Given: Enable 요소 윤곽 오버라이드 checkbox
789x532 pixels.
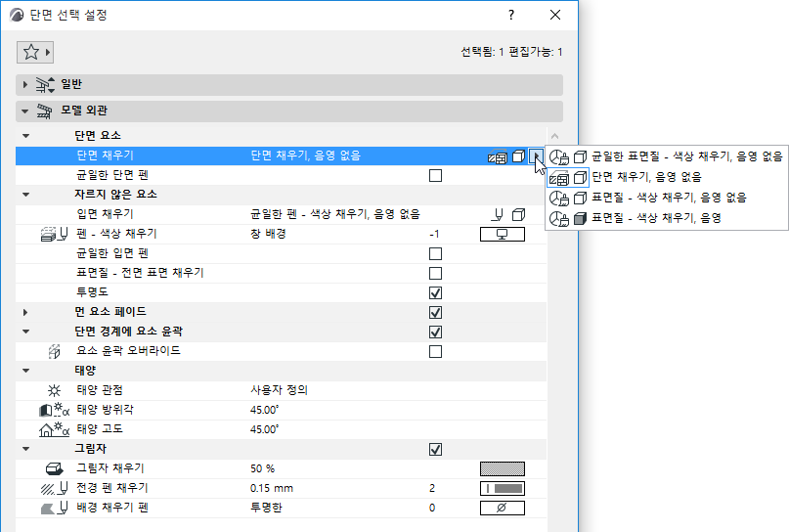Looking at the screenshot, I should coord(435,351).
